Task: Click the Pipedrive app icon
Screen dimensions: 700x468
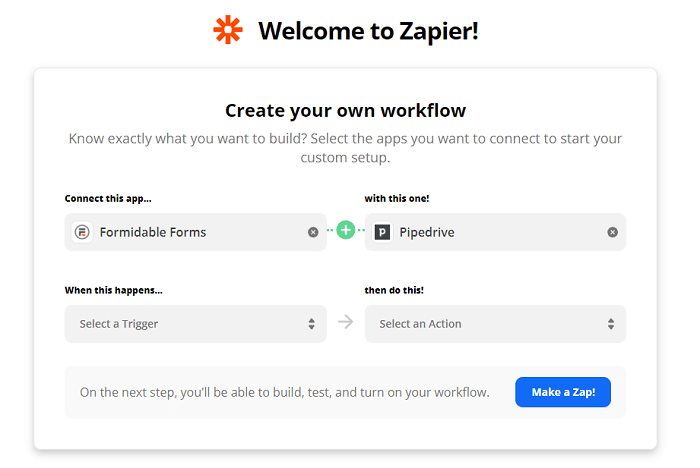Action: [382, 232]
